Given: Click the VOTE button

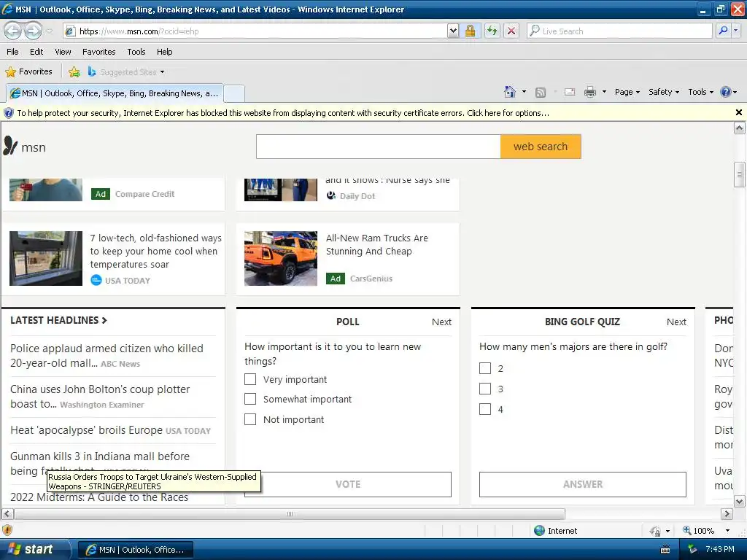Looking at the screenshot, I should pos(348,484).
